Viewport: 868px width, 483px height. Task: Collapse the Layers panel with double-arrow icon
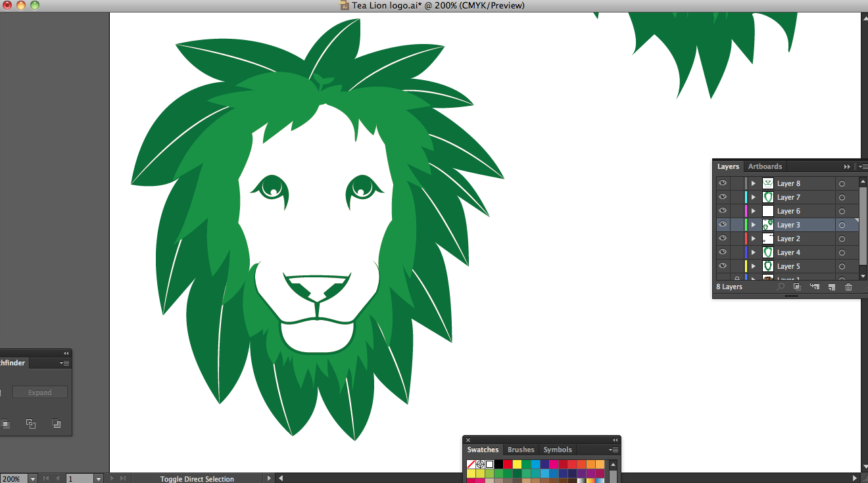847,167
